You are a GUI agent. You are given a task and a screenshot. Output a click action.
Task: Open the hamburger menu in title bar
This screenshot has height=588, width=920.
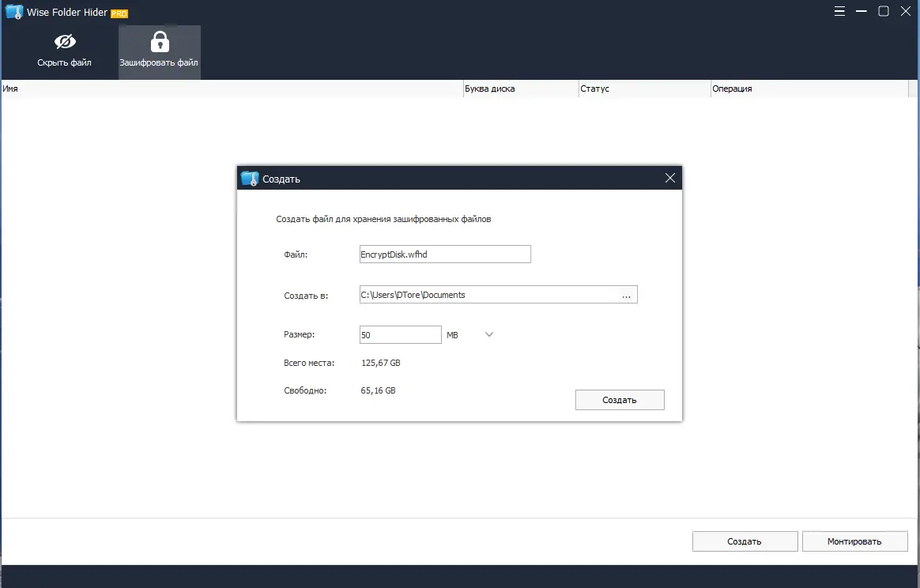[x=839, y=11]
